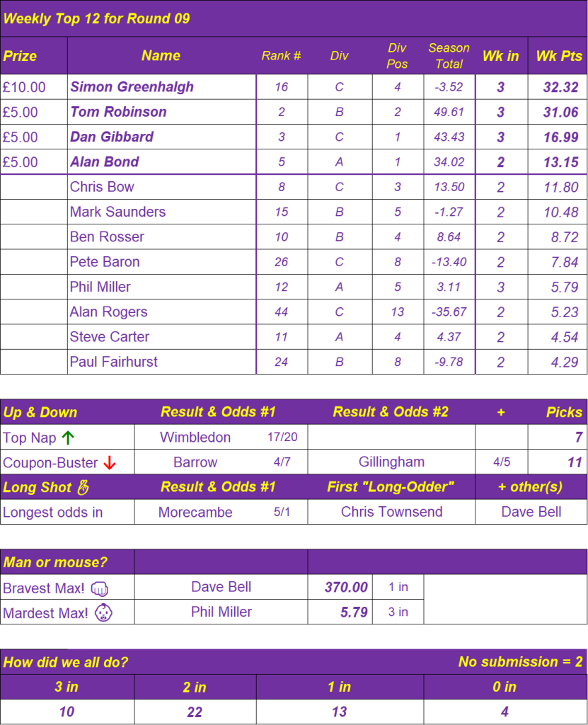Click the 17/20 odds value
Viewport: 588px width, 725px height.
282,437
